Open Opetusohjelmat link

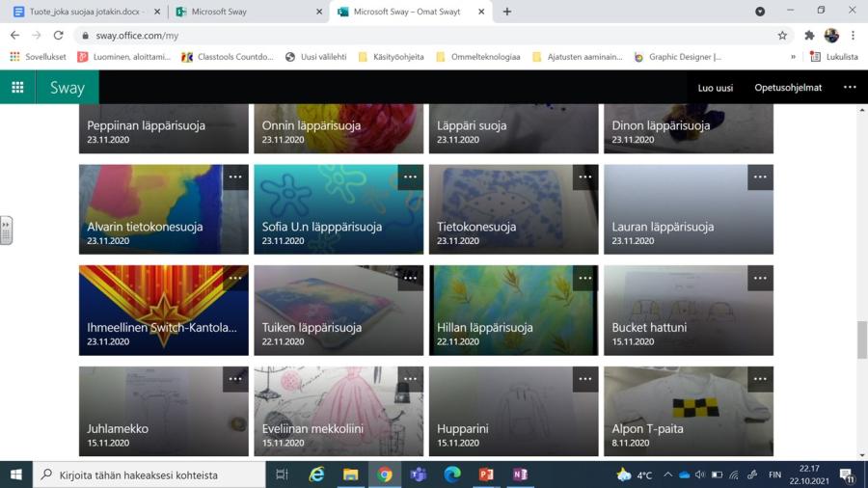click(x=788, y=88)
